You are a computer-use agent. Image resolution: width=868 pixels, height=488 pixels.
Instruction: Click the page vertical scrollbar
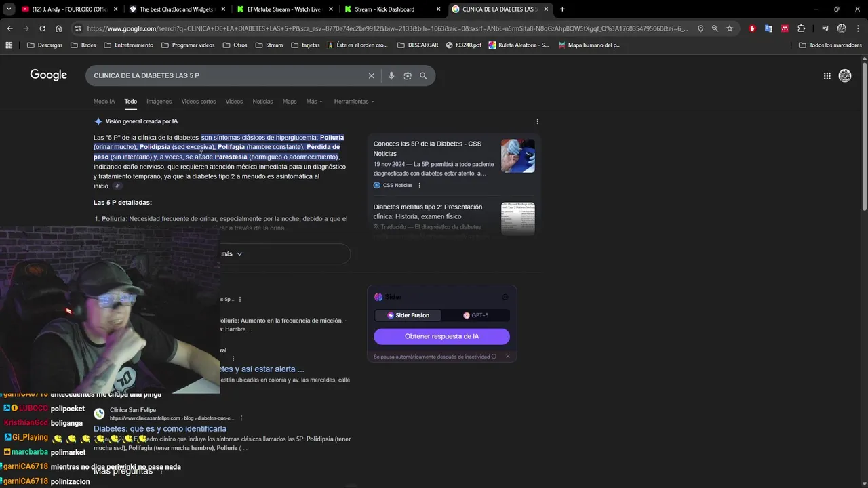[865, 136]
